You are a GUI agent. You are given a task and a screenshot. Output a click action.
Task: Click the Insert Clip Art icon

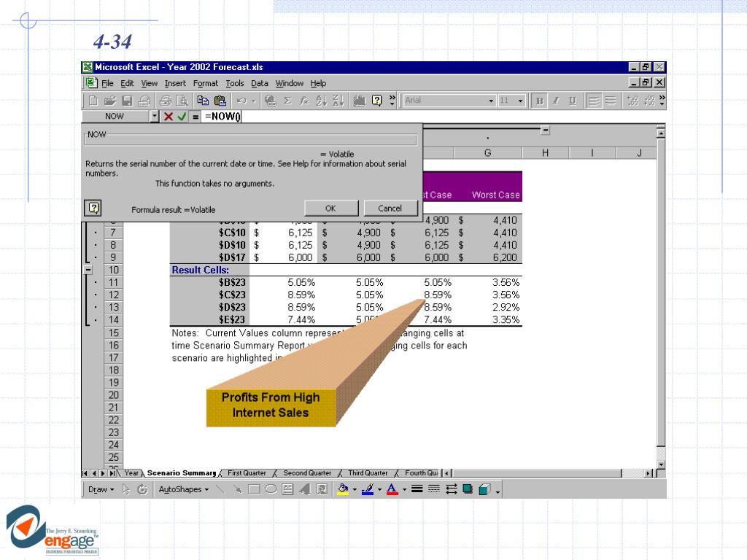click(322, 489)
